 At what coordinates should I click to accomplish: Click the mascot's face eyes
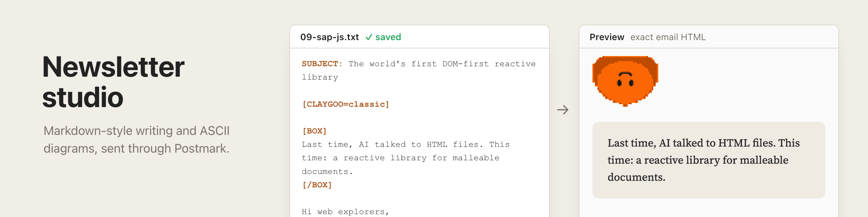[x=625, y=83]
